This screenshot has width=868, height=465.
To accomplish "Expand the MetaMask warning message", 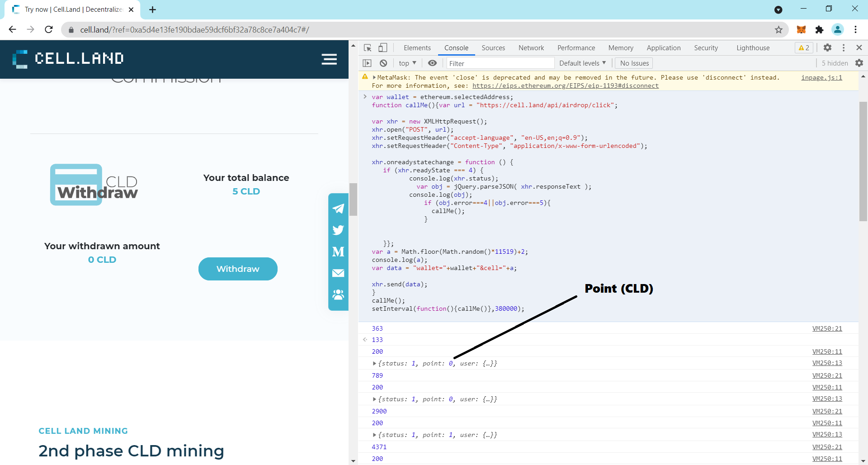I will coord(374,78).
